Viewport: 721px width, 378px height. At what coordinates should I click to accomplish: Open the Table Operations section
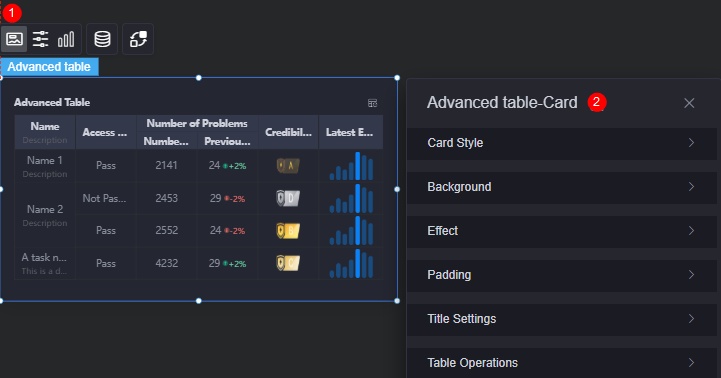pyautogui.click(x=561, y=363)
